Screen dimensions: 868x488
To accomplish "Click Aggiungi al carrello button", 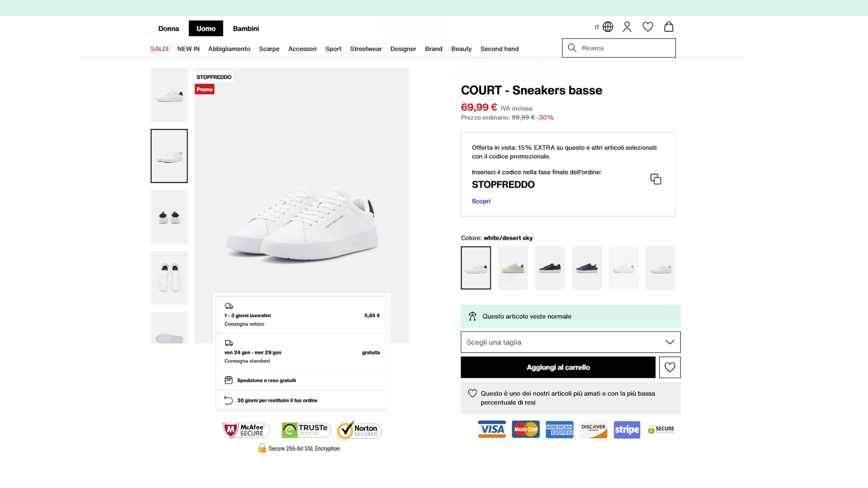I will pyautogui.click(x=558, y=367).
